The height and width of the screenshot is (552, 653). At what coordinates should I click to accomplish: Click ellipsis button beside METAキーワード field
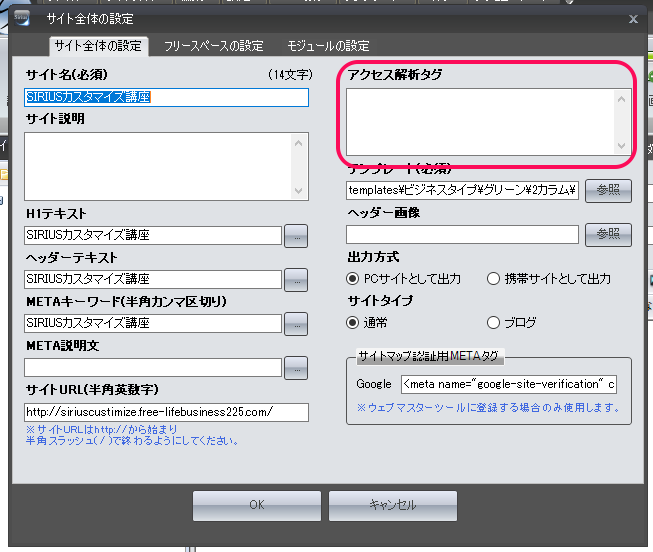(x=296, y=324)
